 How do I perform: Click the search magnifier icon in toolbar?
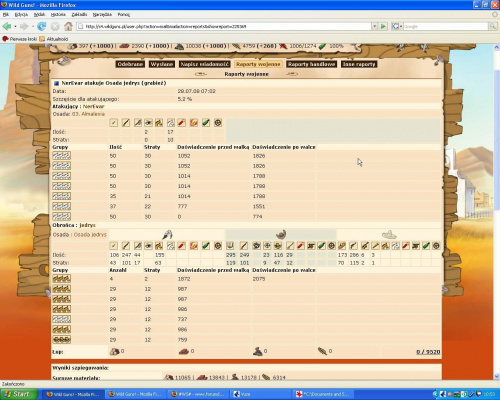(492, 26)
